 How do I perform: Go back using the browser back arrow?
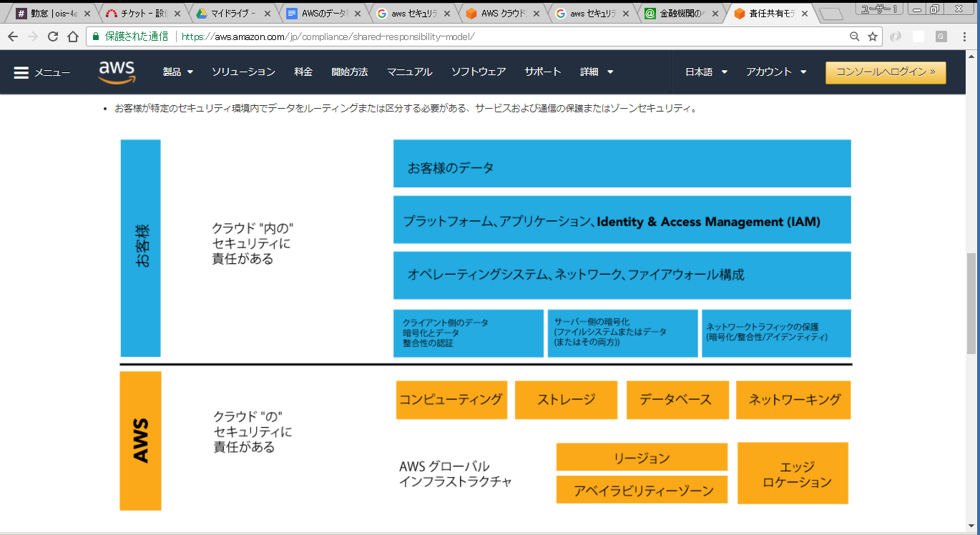pos(13,36)
